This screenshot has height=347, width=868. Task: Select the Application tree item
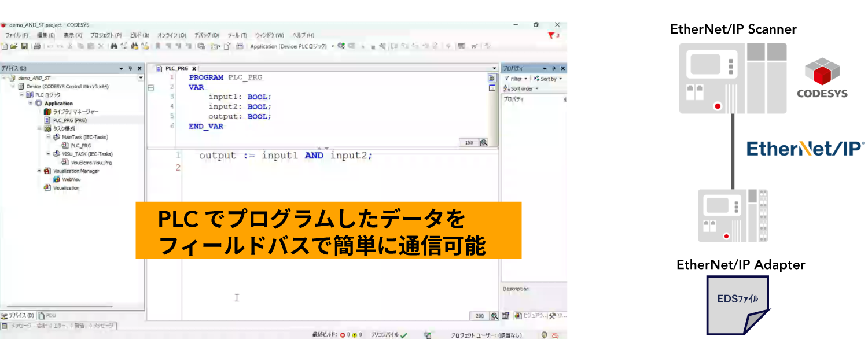tap(58, 103)
